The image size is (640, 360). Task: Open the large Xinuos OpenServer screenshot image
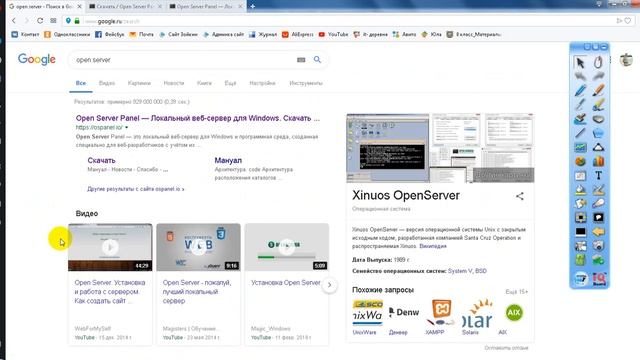pos(387,148)
